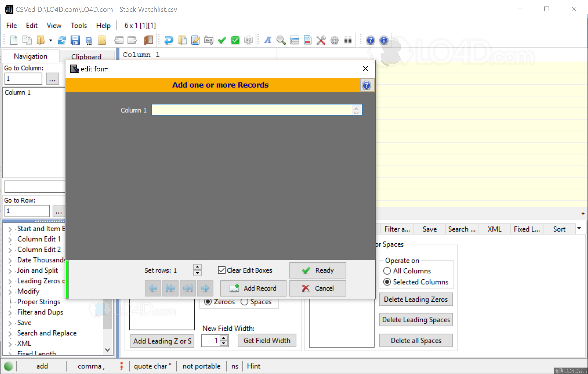
Task: Save the file using floppy disk icon
Action: (x=75, y=40)
